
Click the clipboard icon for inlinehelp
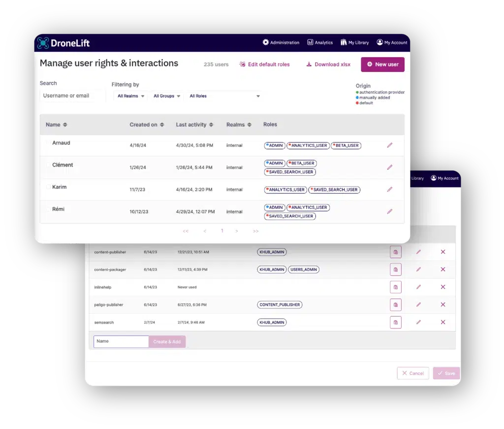396,287
